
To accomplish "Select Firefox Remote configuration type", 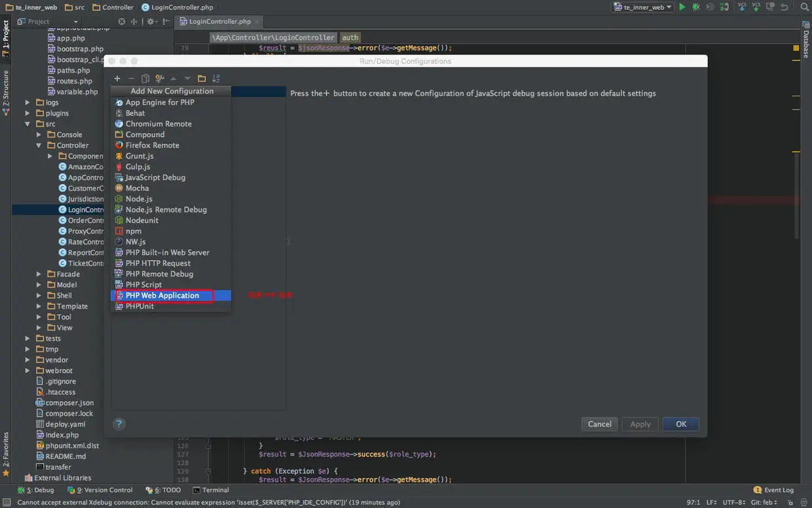I will coord(171,146).
